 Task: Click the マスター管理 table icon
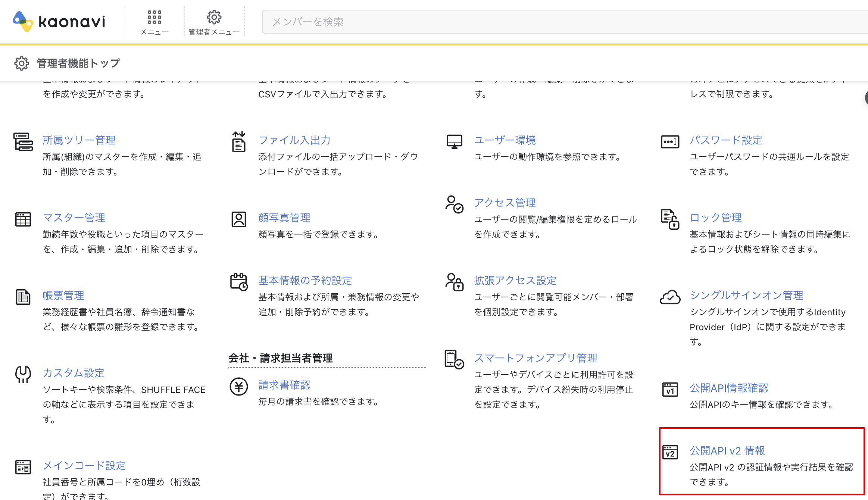pyautogui.click(x=23, y=219)
